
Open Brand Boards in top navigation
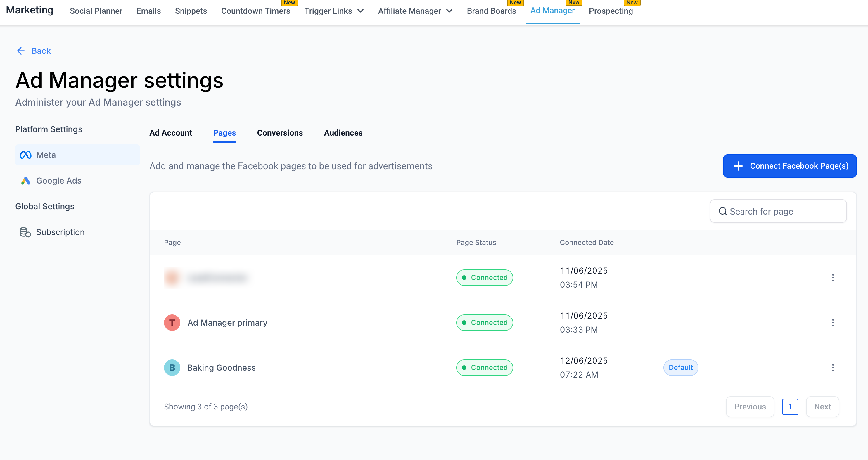491,11
